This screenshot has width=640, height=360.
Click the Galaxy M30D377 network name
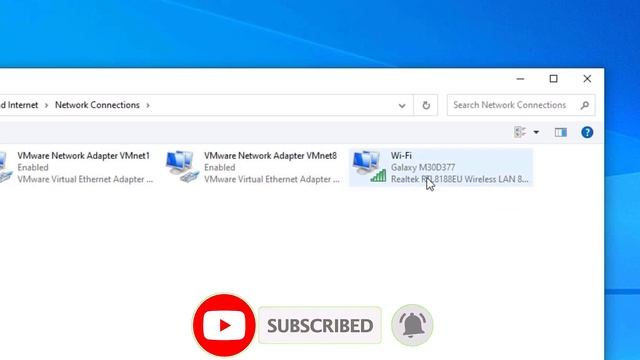pyautogui.click(x=423, y=167)
